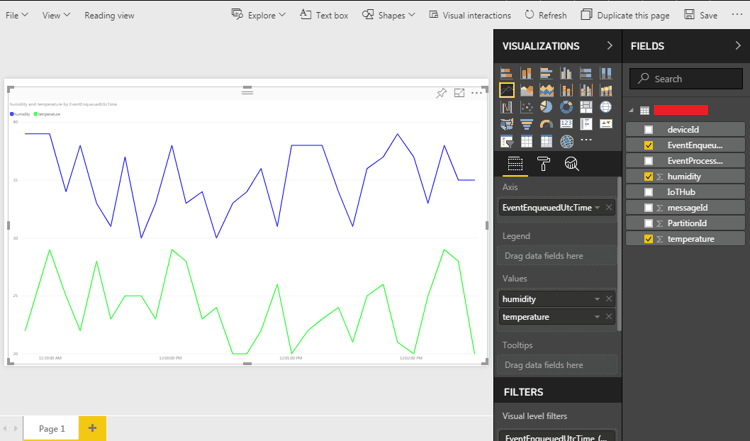Tick the messageId field checkbox
The image size is (750, 441).
click(x=649, y=208)
